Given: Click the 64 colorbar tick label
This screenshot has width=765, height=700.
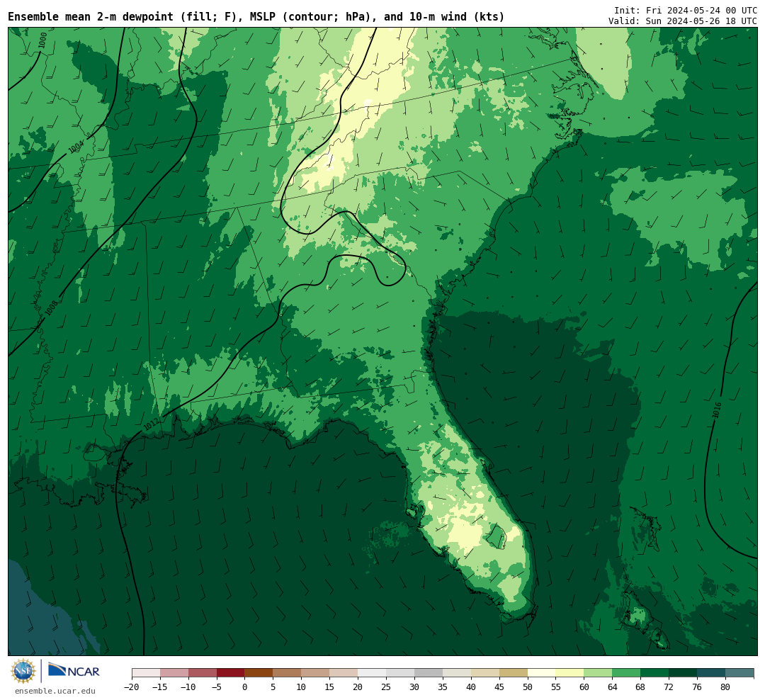Looking at the screenshot, I should coord(613,687).
